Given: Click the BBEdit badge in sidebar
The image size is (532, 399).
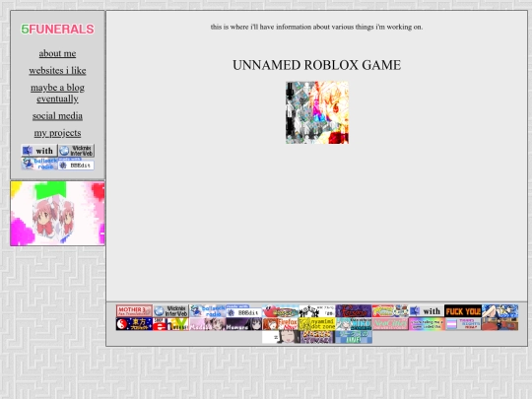Looking at the screenshot, I should click(x=76, y=164).
